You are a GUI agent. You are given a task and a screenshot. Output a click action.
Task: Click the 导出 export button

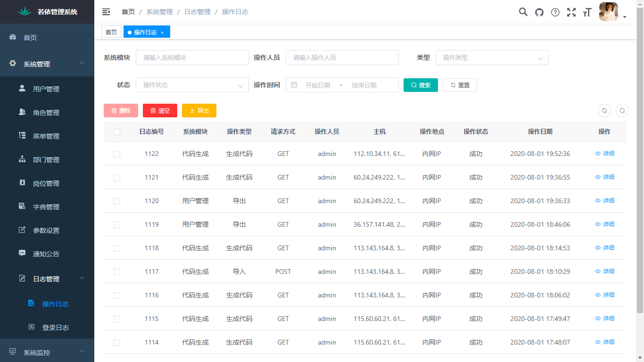point(199,110)
